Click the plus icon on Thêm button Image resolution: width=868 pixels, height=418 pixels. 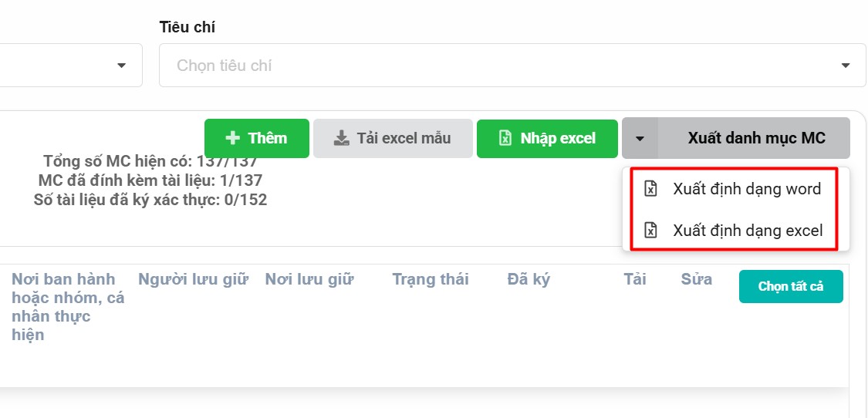click(232, 138)
